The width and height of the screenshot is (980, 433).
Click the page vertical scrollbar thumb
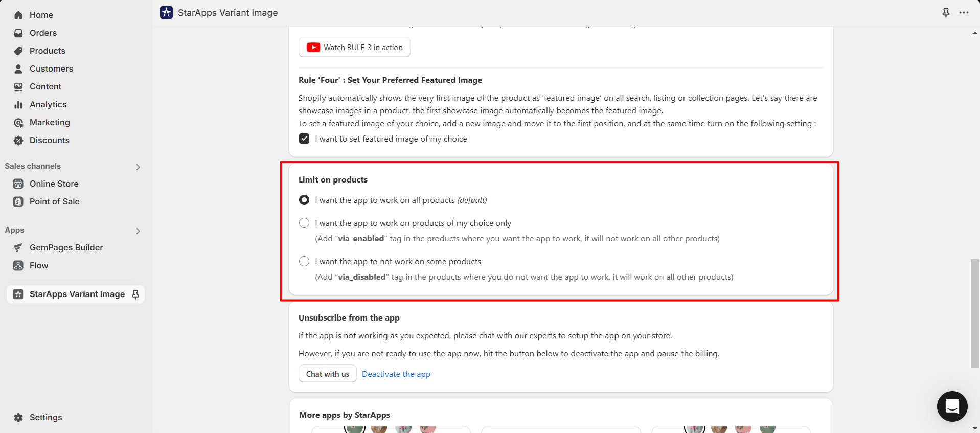974,313
